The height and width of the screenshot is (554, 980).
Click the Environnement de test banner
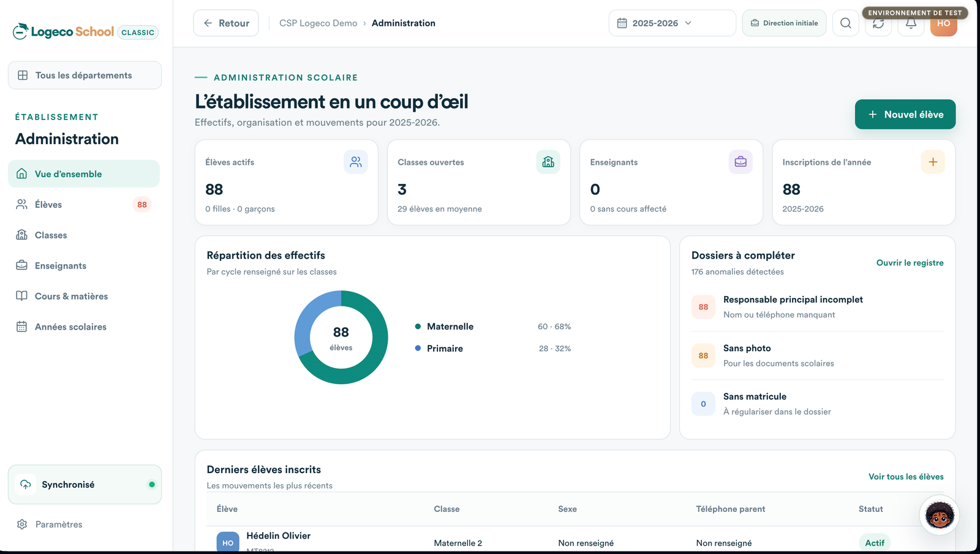tap(915, 13)
